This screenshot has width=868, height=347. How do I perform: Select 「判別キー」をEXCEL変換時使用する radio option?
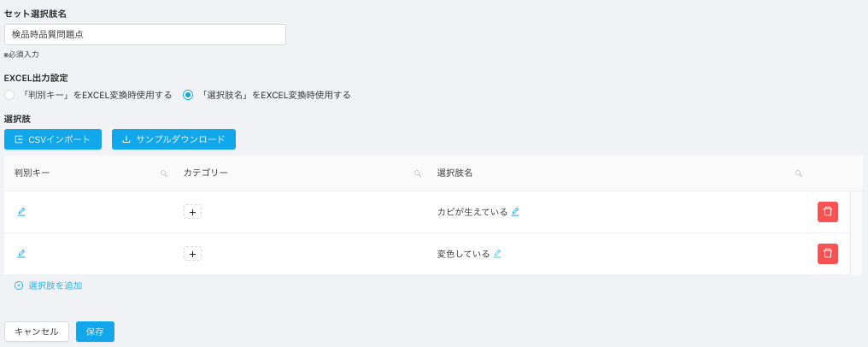(9, 95)
